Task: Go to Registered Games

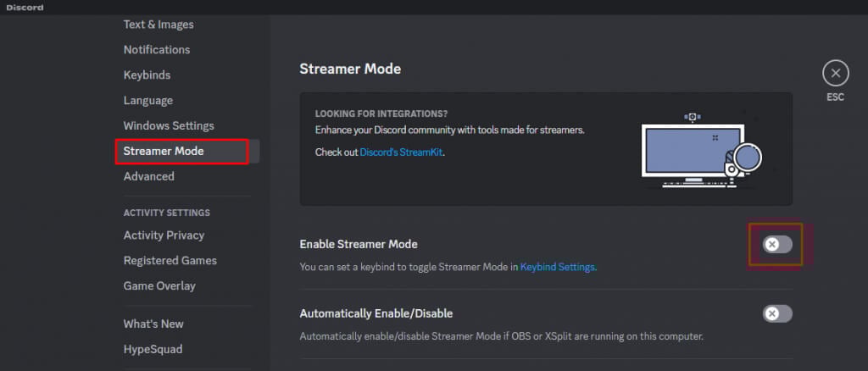Action: click(x=170, y=261)
